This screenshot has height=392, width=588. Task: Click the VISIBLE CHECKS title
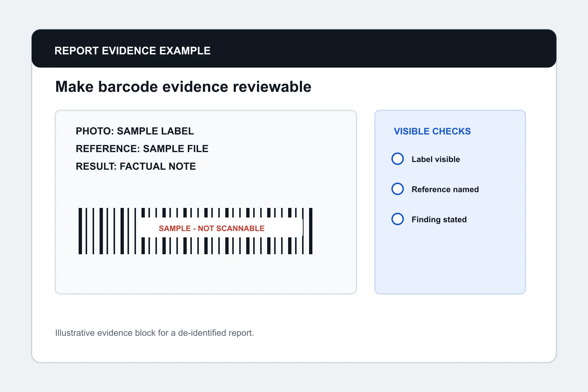(432, 132)
